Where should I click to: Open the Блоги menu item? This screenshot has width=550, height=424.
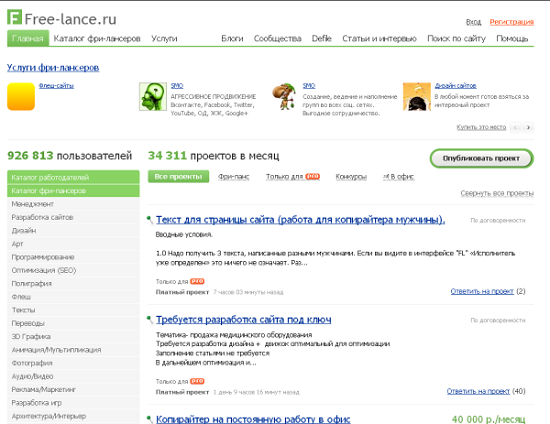pyautogui.click(x=232, y=38)
